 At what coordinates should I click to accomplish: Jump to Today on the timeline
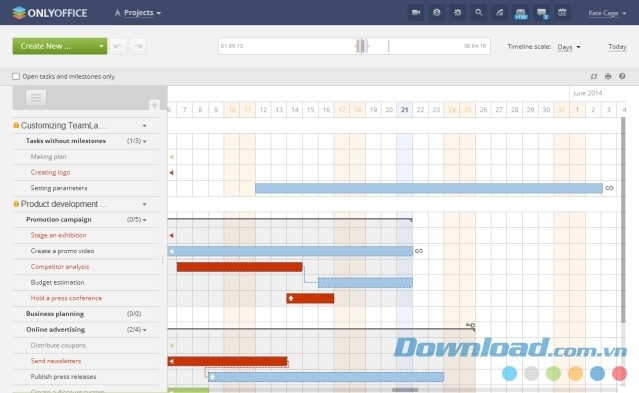click(x=617, y=46)
